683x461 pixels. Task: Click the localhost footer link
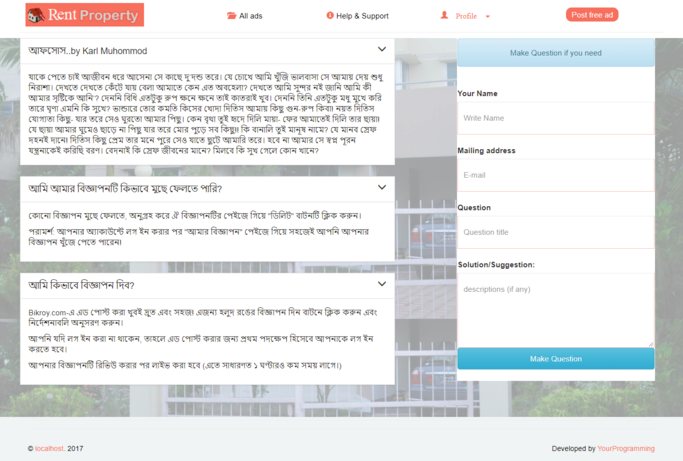click(x=49, y=449)
